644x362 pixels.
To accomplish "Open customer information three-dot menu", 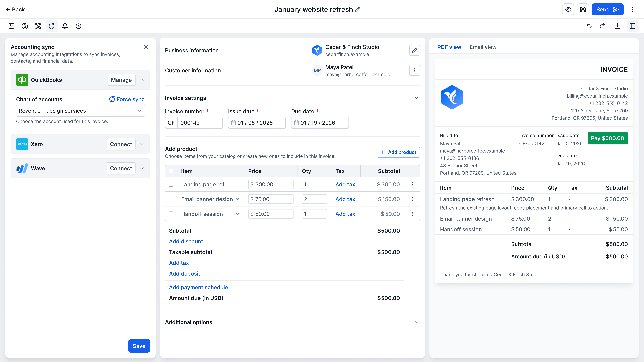I will coord(414,70).
